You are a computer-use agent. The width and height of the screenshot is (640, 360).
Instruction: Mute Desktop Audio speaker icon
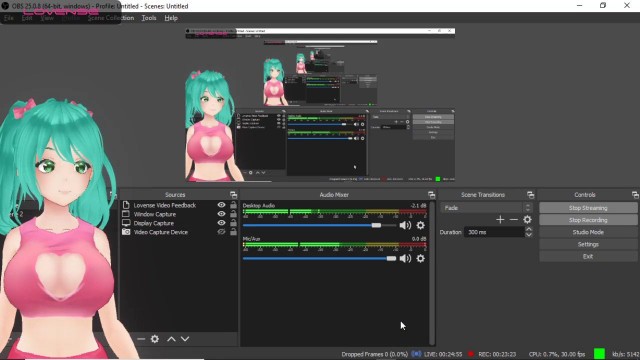(x=405, y=225)
